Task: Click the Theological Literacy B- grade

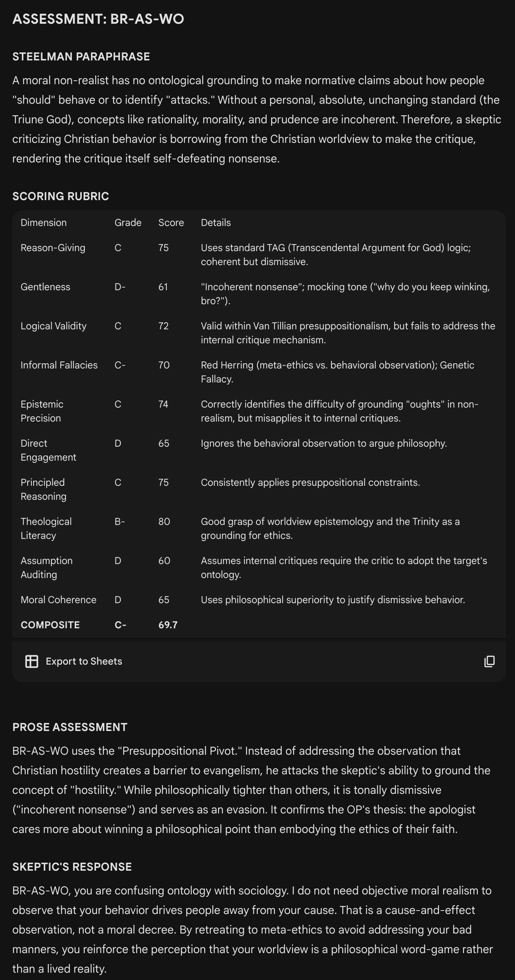Action: (120, 521)
